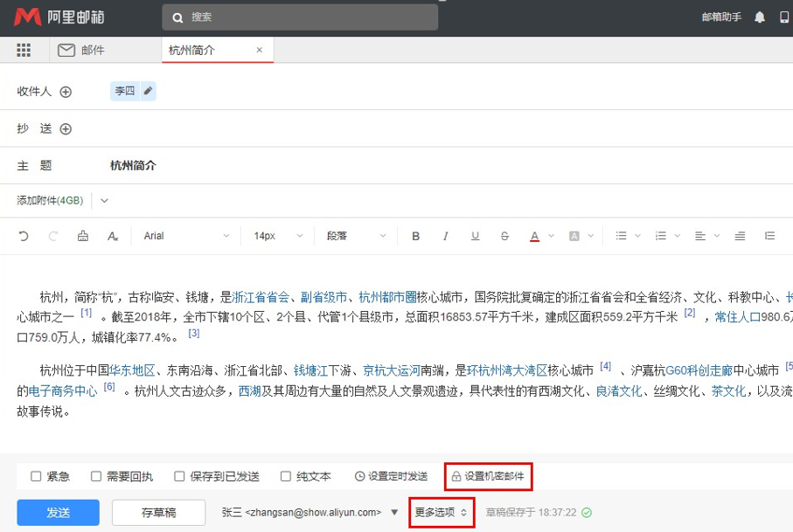793x532 pixels.
Task: Open the app grid launcher icon
Action: click(24, 51)
